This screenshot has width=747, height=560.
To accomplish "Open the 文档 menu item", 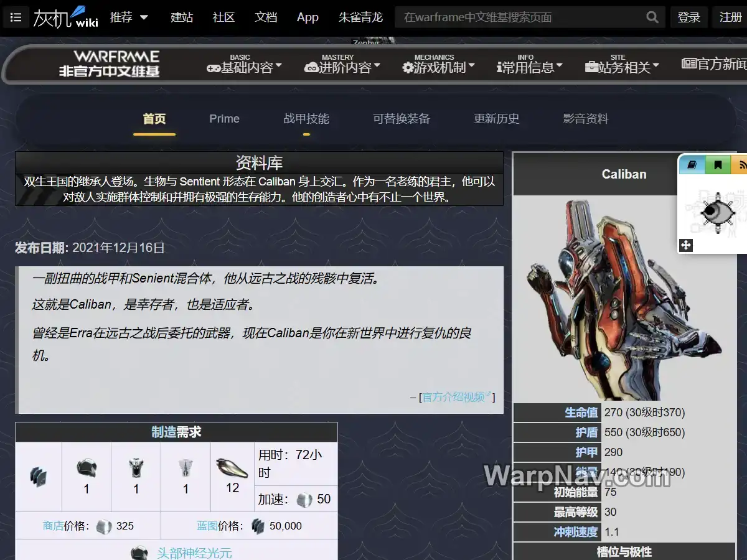I will pyautogui.click(x=266, y=17).
